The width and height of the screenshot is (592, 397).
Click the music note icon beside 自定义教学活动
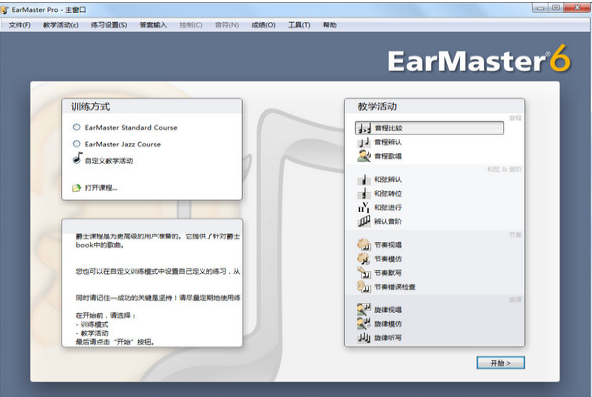(77, 158)
